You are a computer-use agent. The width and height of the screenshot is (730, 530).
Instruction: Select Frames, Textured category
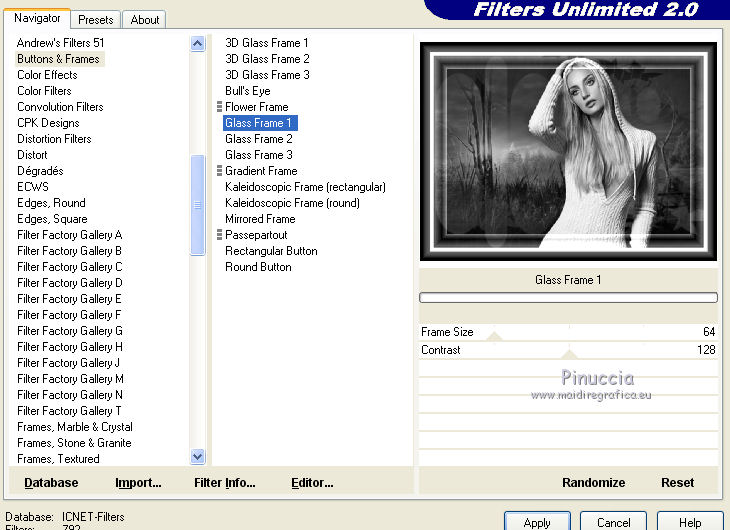click(59, 459)
